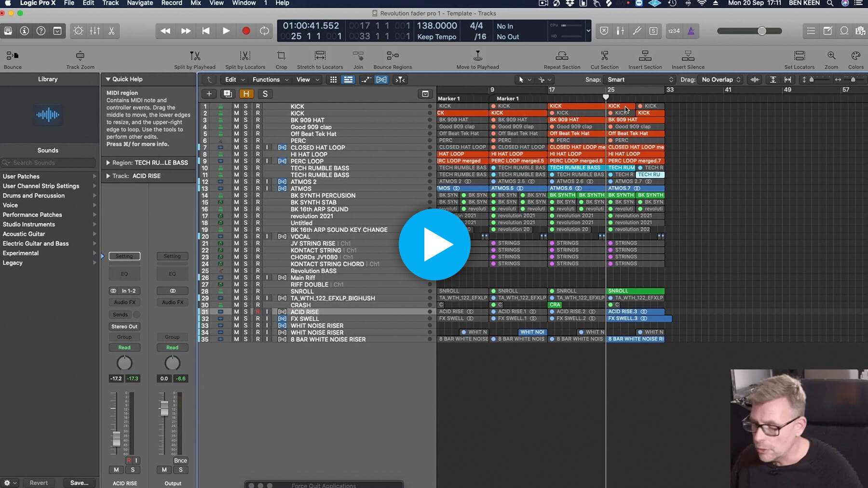The image size is (868, 488).
Task: Open Smart Controls dial icon
Action: coord(78,31)
